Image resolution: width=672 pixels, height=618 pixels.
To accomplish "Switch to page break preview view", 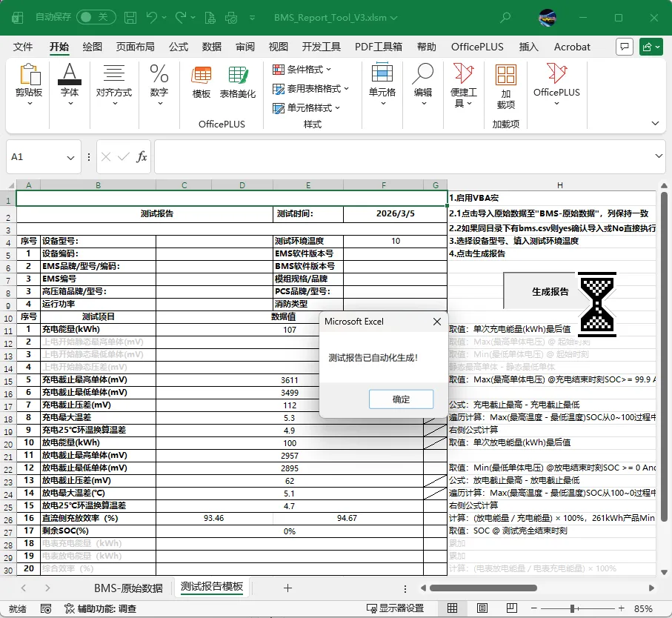I will [x=512, y=608].
